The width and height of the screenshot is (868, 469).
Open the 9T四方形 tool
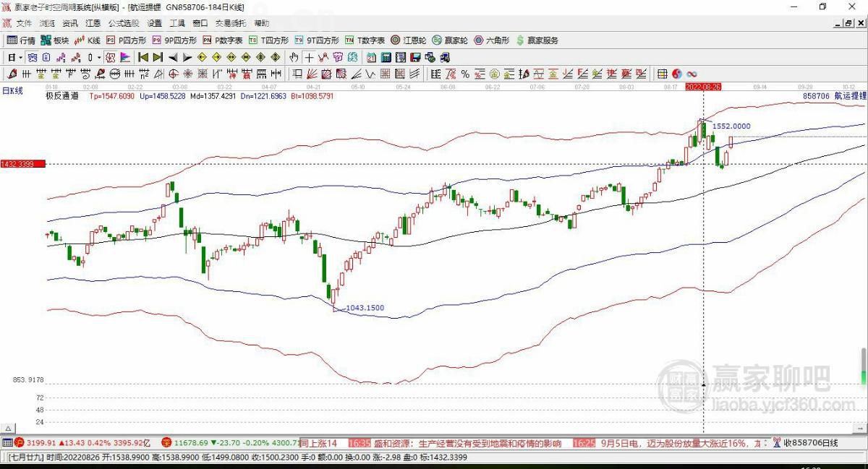[x=317, y=40]
